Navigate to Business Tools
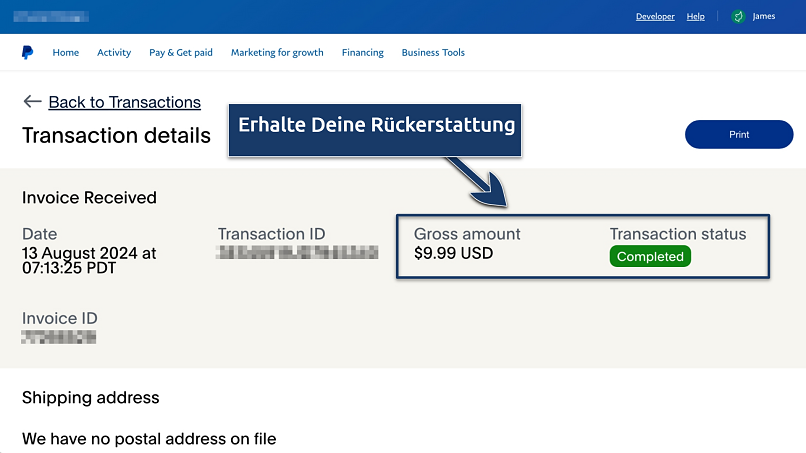The width and height of the screenshot is (806, 453). click(433, 53)
